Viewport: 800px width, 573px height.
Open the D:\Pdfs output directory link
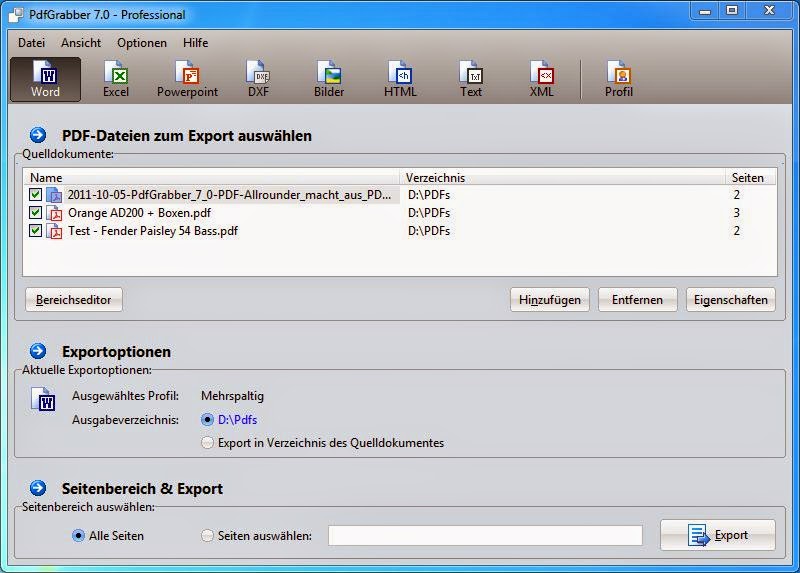(x=237, y=419)
